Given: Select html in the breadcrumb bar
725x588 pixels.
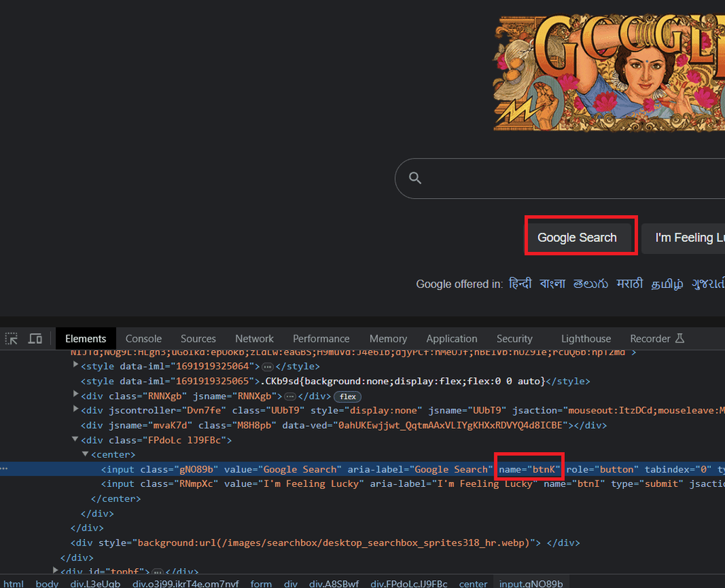Looking at the screenshot, I should click(x=13, y=583).
